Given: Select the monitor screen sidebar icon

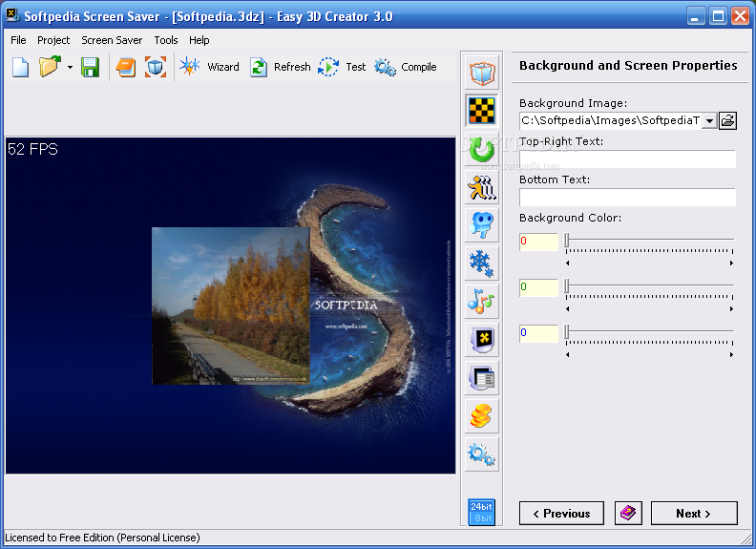Looking at the screenshot, I should pos(482,339).
